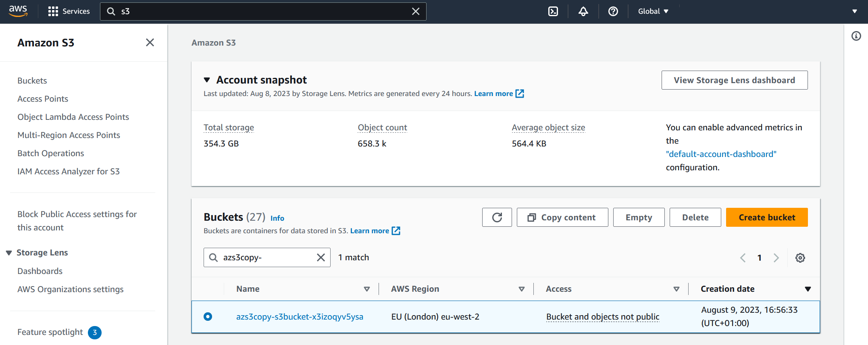Select the azs3copy-s3bucket radio button
The image size is (868, 345).
pos(208,317)
